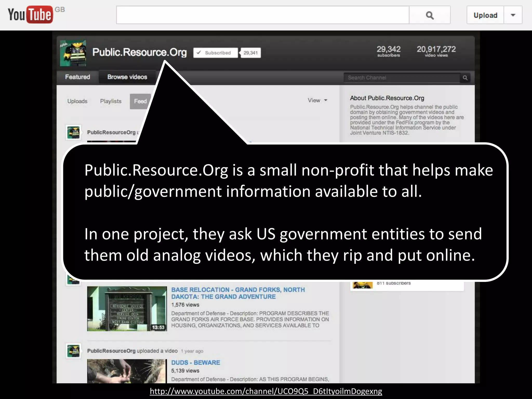The height and width of the screenshot is (399, 532).
Task: Select the Feed view toggle
Action: (140, 101)
